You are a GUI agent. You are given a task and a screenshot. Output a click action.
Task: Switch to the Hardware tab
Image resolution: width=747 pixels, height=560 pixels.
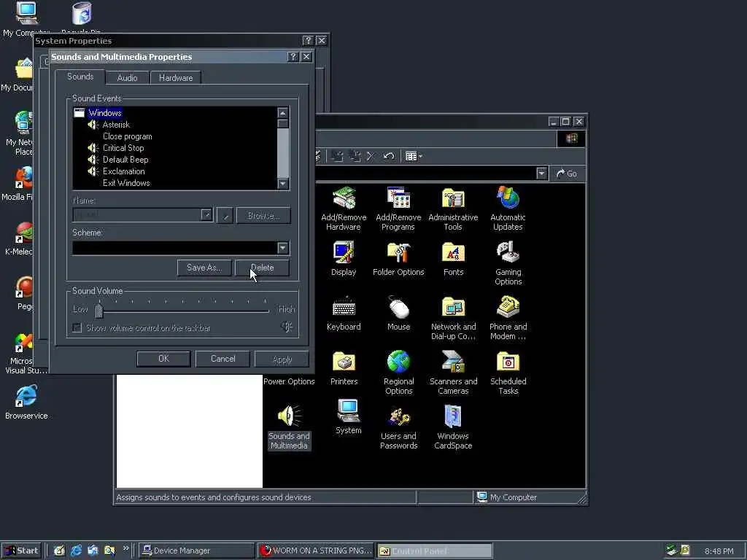176,77
